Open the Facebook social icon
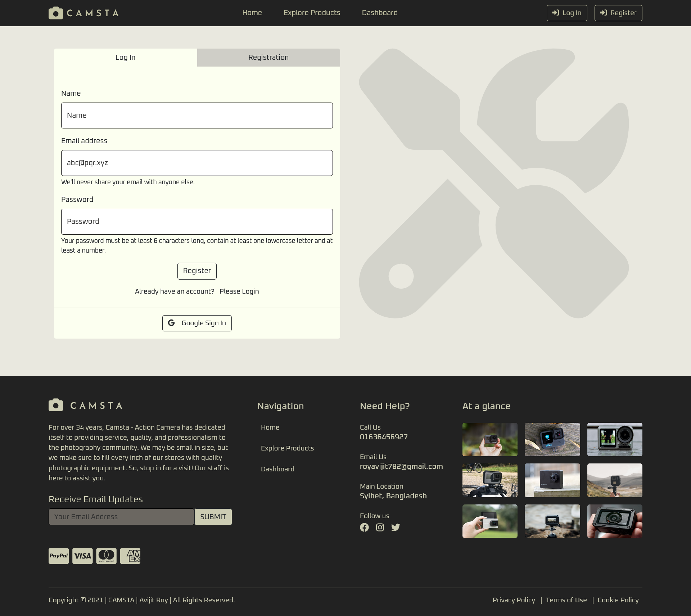This screenshot has width=691, height=616. 364,527
